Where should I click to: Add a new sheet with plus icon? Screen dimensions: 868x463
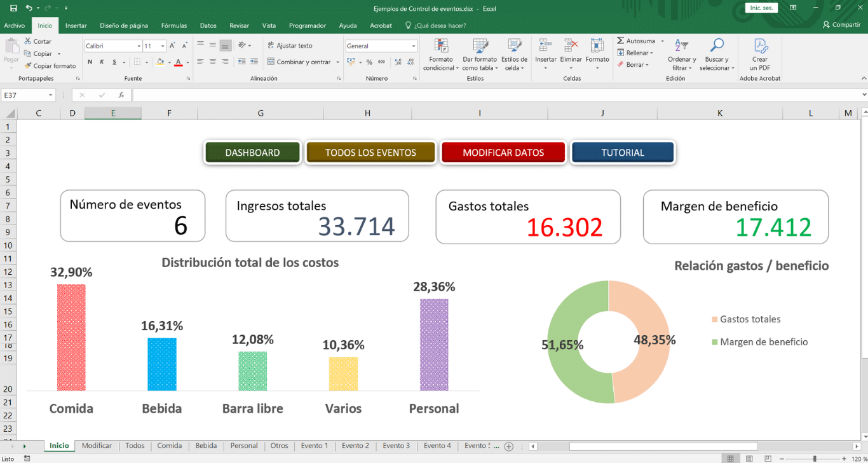508,446
